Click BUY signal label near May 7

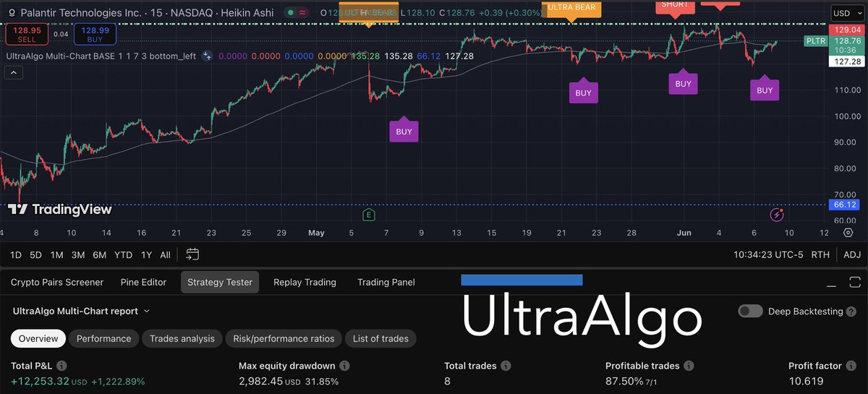pyautogui.click(x=404, y=132)
